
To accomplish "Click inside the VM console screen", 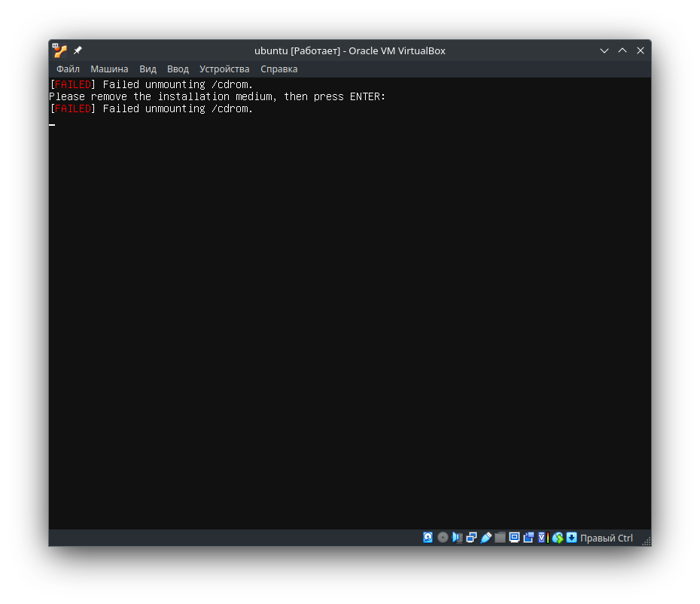I will coord(350,301).
